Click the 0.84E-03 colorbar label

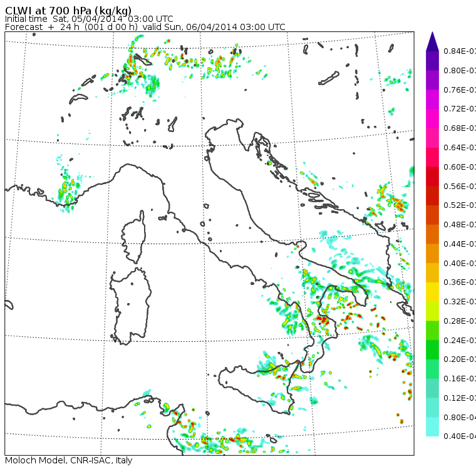click(460, 51)
